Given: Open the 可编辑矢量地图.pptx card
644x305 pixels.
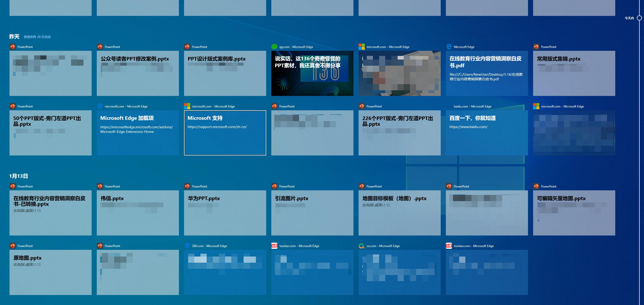Looking at the screenshot, I should [x=574, y=213].
